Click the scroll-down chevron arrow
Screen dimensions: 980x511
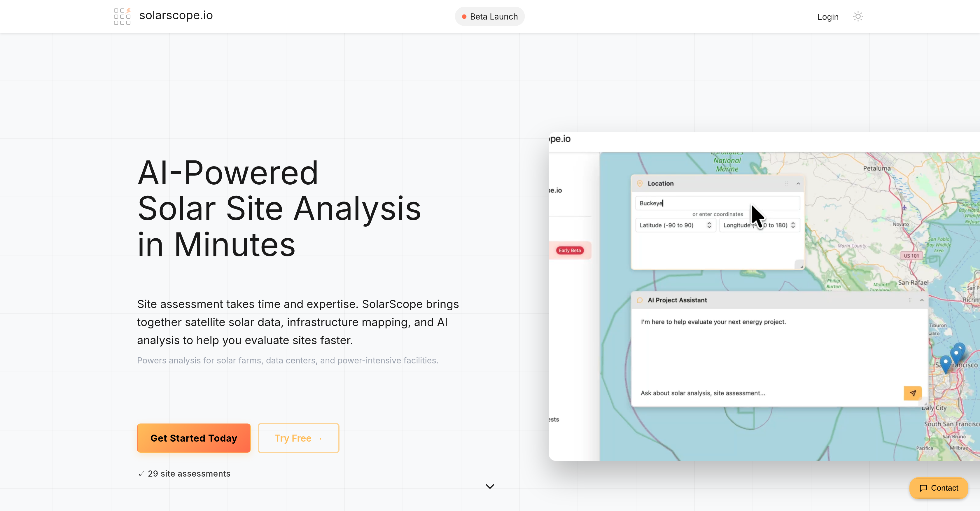(x=490, y=486)
